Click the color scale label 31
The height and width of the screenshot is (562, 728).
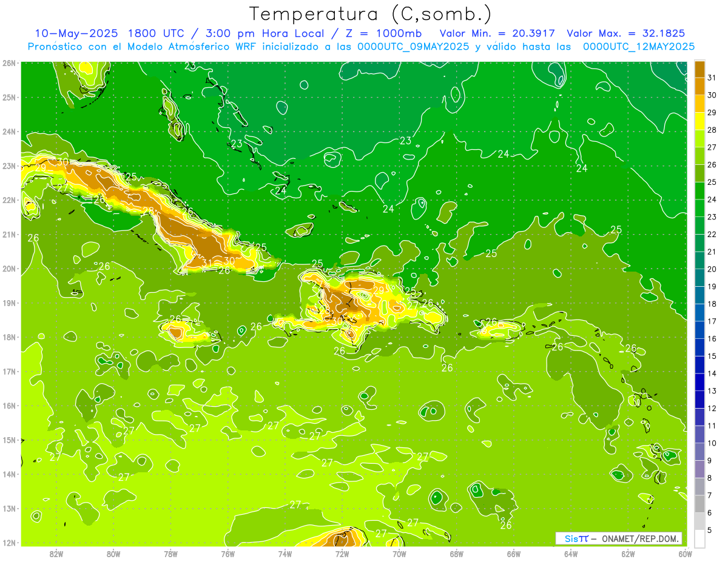(712, 78)
